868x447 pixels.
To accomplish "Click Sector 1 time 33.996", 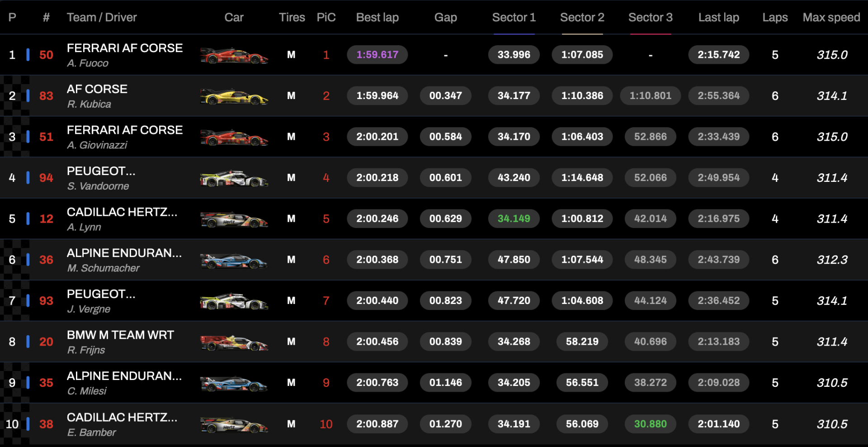I will pyautogui.click(x=514, y=55).
